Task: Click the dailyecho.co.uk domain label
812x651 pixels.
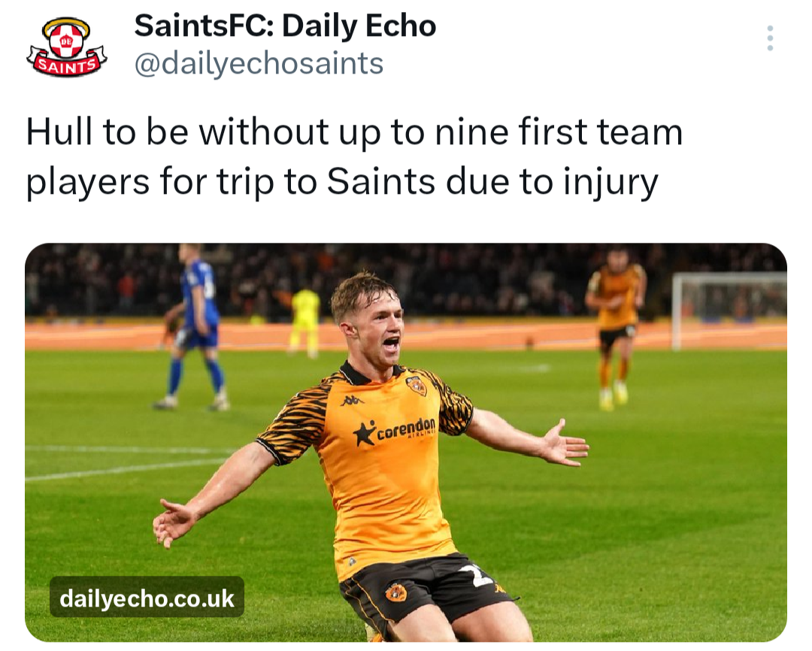Action: click(x=147, y=598)
